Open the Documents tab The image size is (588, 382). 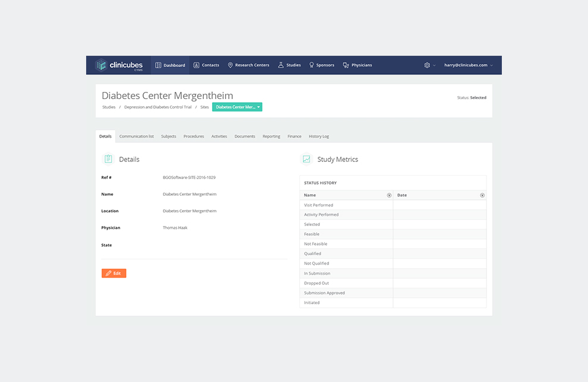245,136
